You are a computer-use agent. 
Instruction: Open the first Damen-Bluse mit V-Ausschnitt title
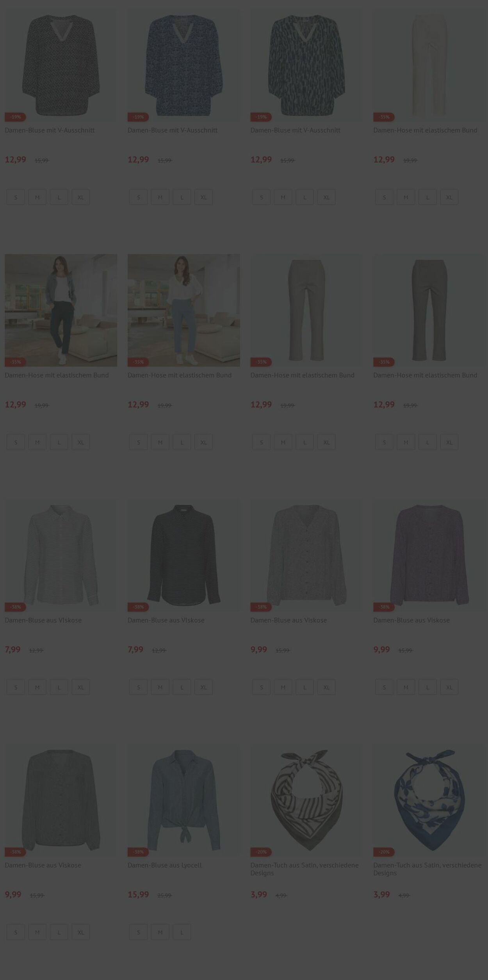pyautogui.click(x=50, y=130)
